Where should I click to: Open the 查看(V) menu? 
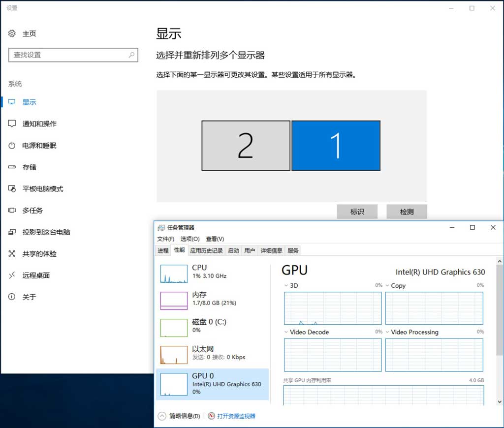pyautogui.click(x=215, y=239)
